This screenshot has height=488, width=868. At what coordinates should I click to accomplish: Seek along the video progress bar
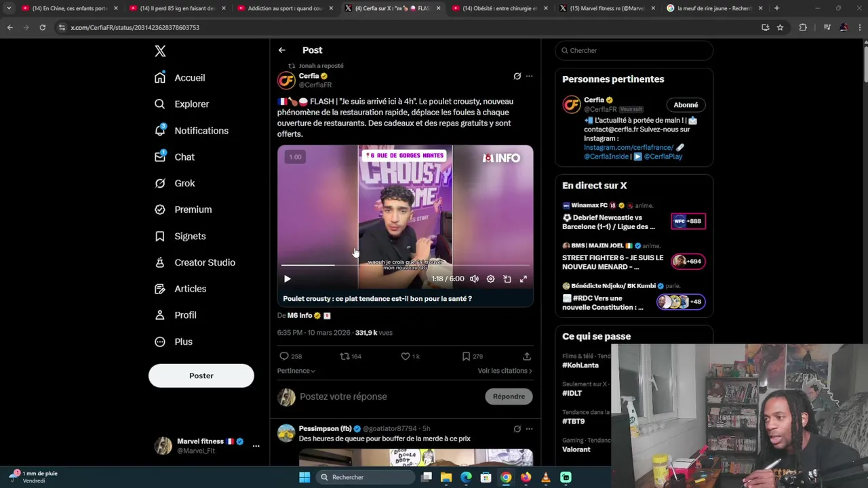point(405,265)
